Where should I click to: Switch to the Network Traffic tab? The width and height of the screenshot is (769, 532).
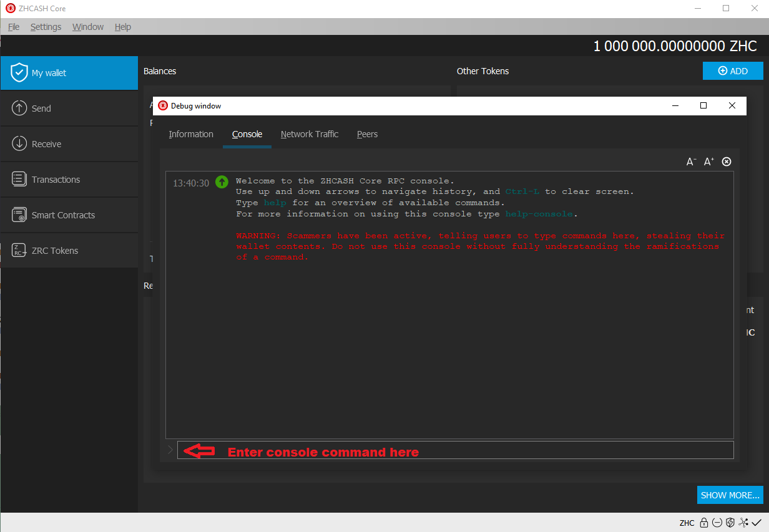310,134
